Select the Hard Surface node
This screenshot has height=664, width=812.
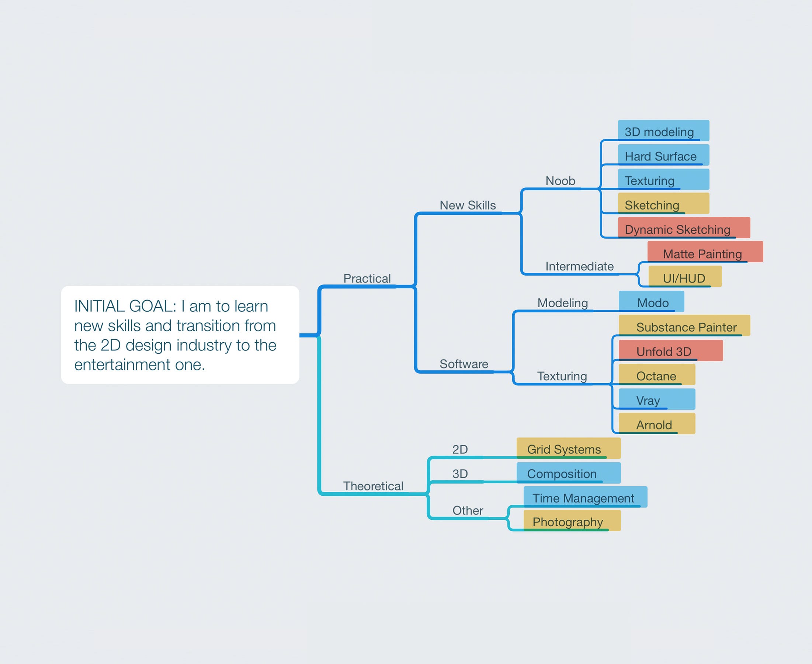[663, 156]
